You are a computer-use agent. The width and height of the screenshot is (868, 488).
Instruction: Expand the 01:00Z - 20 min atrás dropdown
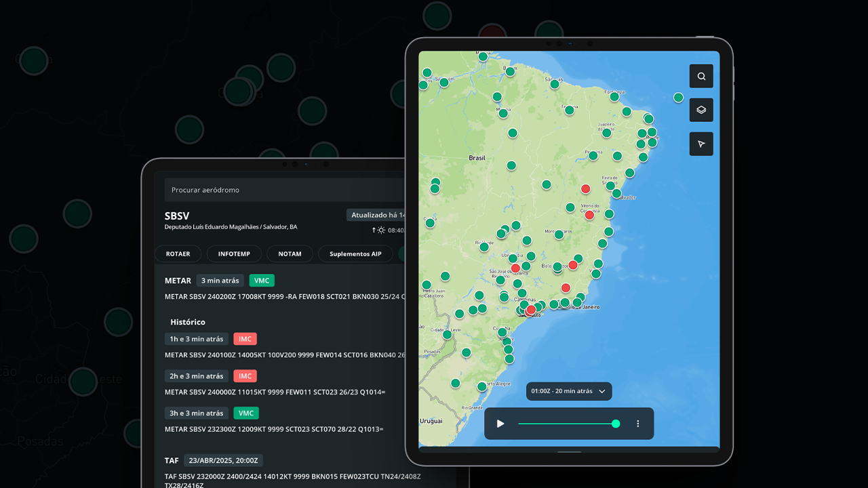tap(569, 391)
